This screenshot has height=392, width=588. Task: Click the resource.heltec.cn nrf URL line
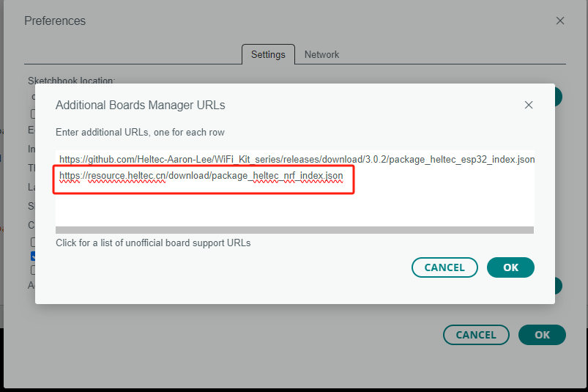click(201, 176)
